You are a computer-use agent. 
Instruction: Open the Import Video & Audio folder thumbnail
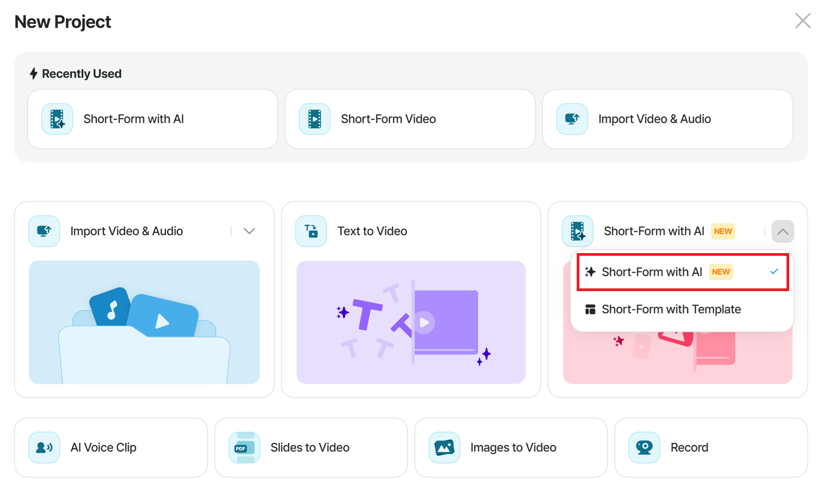click(x=144, y=323)
